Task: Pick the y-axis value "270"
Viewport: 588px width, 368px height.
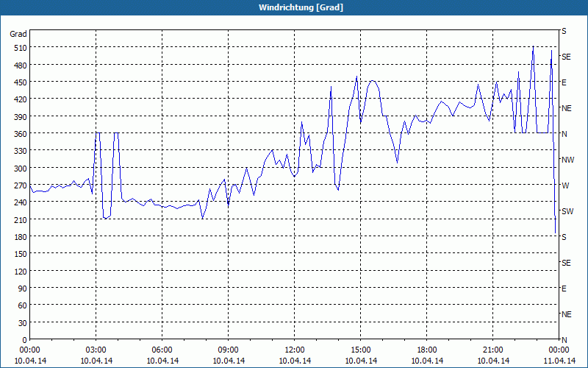Action: 21,185
